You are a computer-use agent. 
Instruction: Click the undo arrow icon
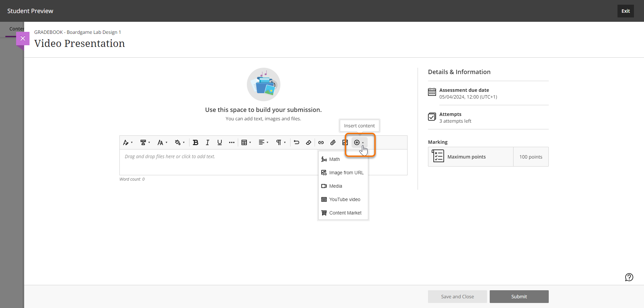click(297, 142)
